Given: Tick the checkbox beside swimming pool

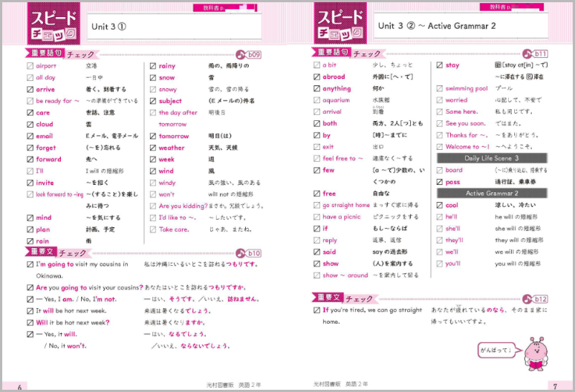Looking at the screenshot, I should click(x=440, y=88).
